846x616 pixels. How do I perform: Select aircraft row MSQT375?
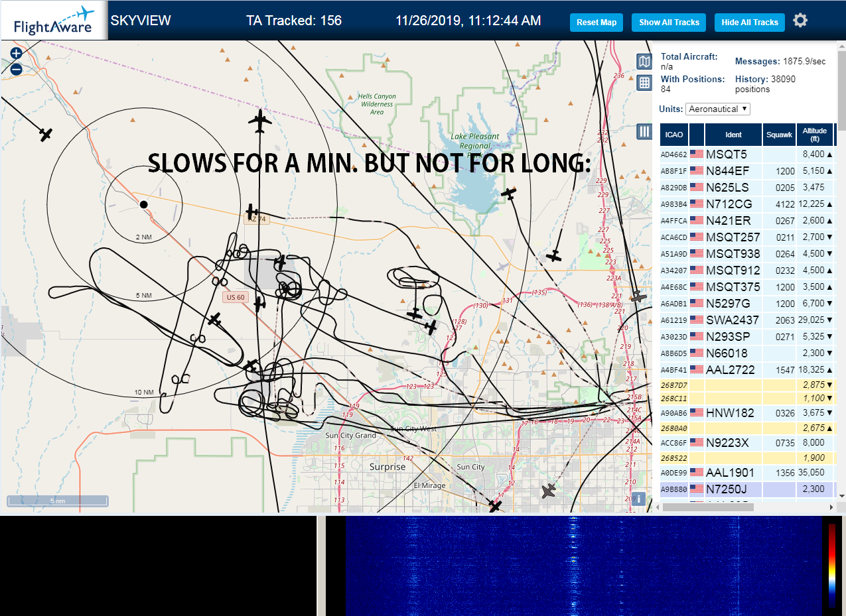click(x=748, y=286)
